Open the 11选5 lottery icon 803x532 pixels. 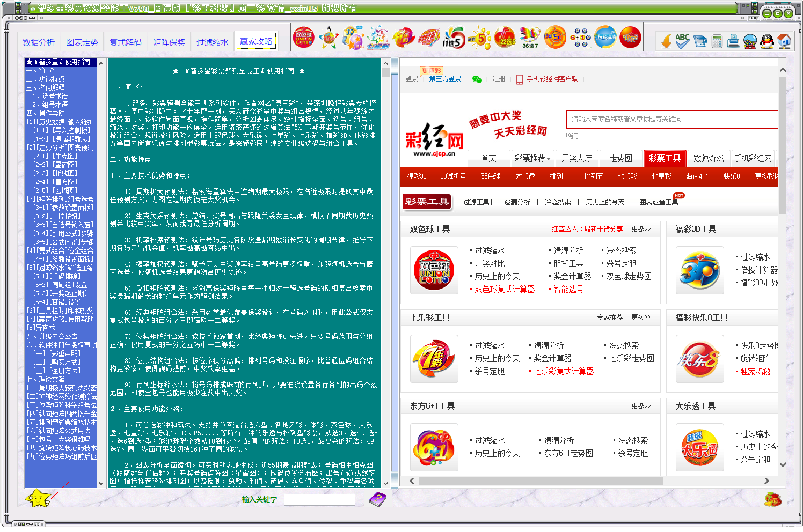coord(454,38)
